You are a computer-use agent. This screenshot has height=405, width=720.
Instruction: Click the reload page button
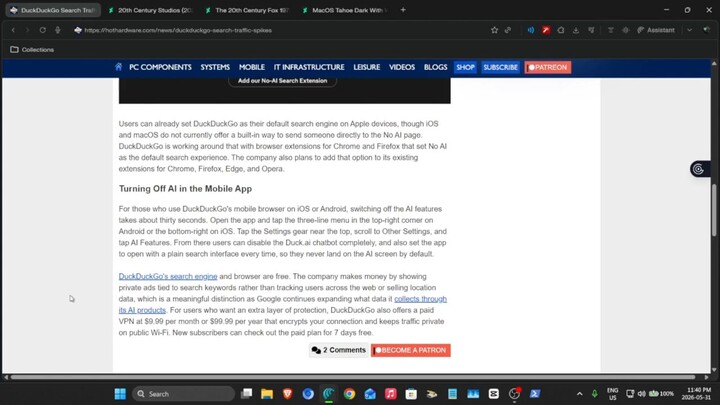[x=43, y=30]
